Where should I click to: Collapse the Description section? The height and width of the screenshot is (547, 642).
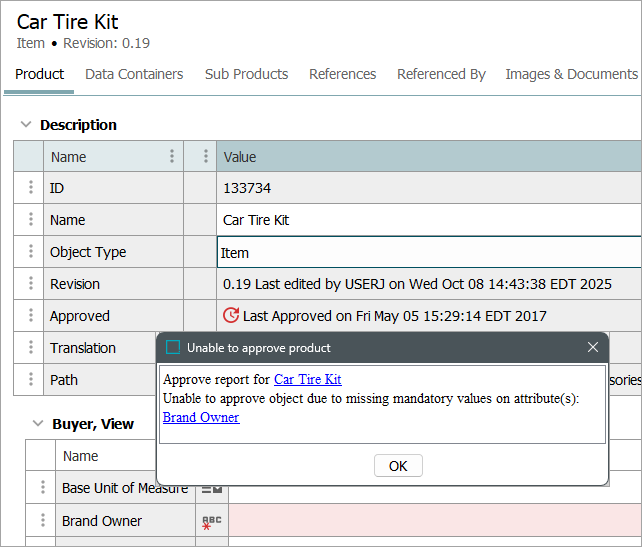pyautogui.click(x=25, y=125)
